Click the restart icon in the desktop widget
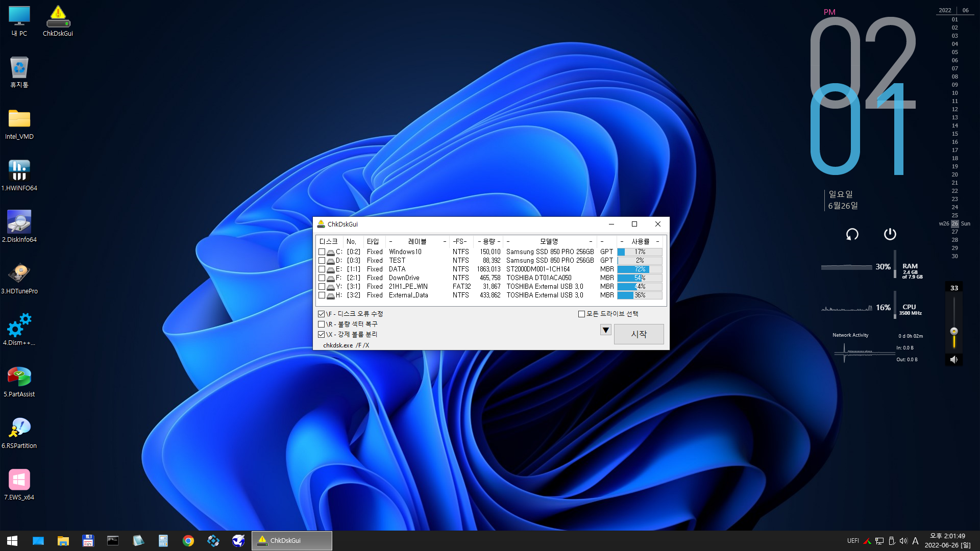This screenshot has height=551, width=980. point(852,234)
